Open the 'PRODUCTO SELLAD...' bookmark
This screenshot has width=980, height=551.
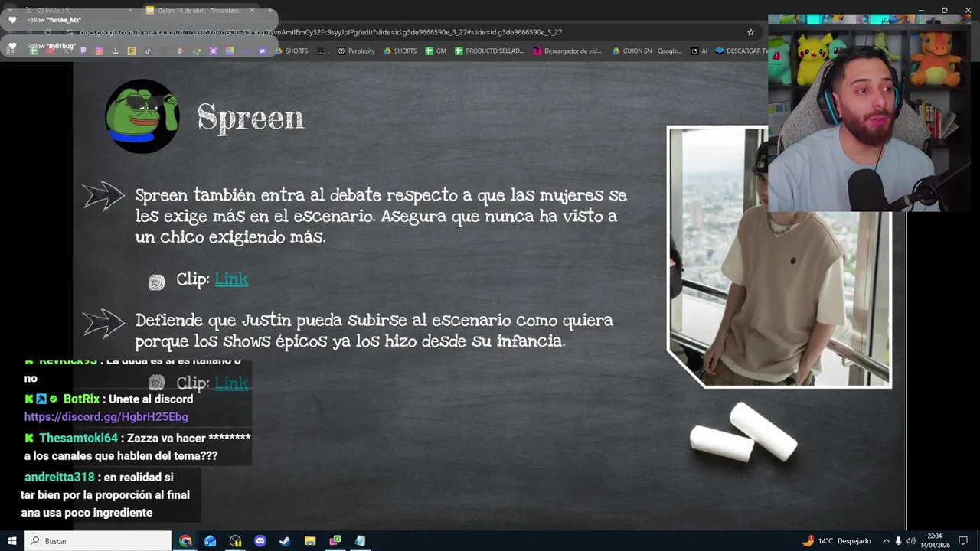point(489,51)
